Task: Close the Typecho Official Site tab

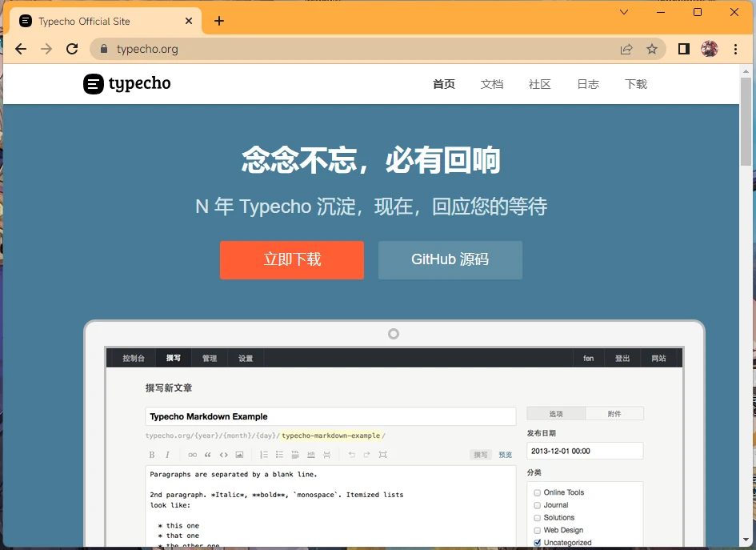Action: pyautogui.click(x=186, y=21)
